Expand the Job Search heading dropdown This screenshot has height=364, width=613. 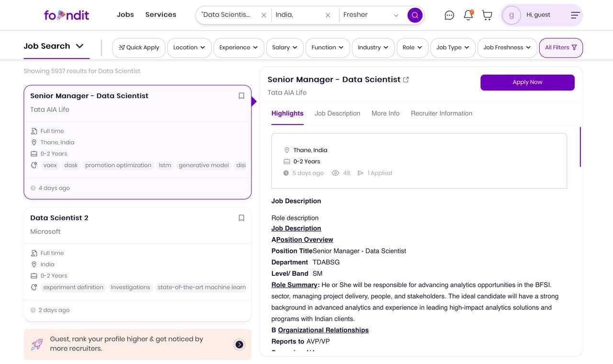[54, 46]
